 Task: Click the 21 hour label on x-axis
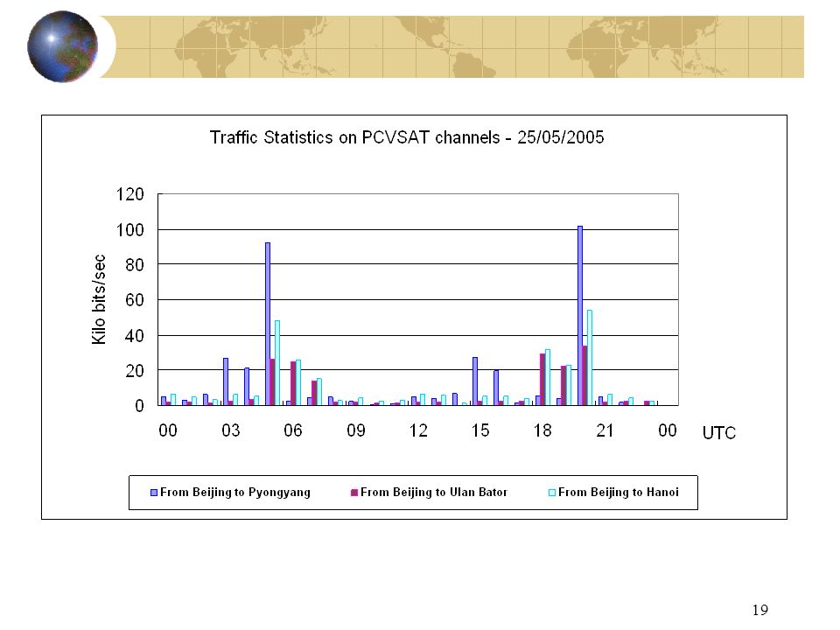pos(605,430)
